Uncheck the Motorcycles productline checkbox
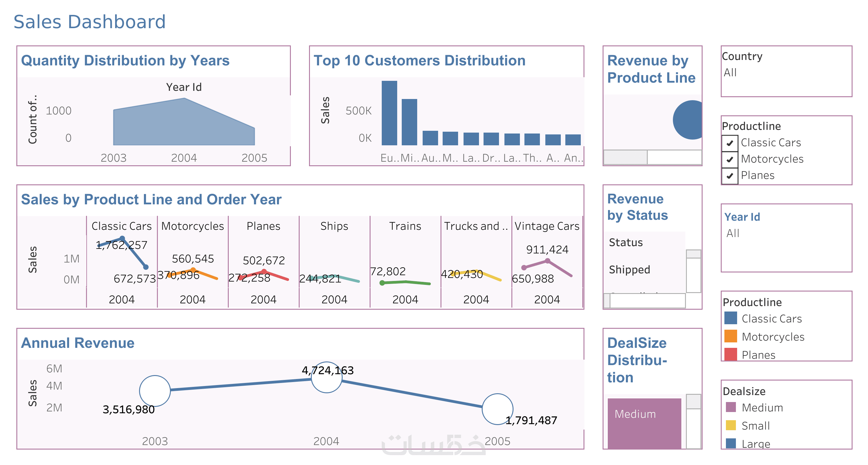Viewport: 868px width, 465px height. tap(730, 159)
